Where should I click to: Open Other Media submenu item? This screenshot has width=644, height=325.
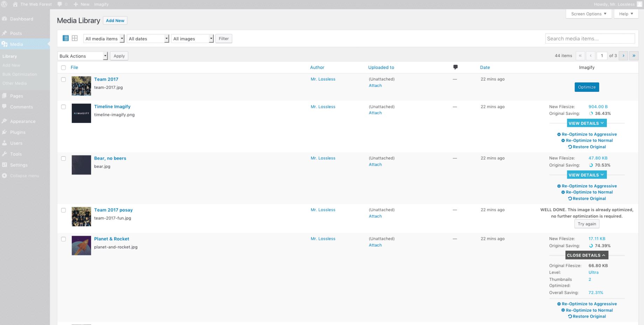point(14,83)
